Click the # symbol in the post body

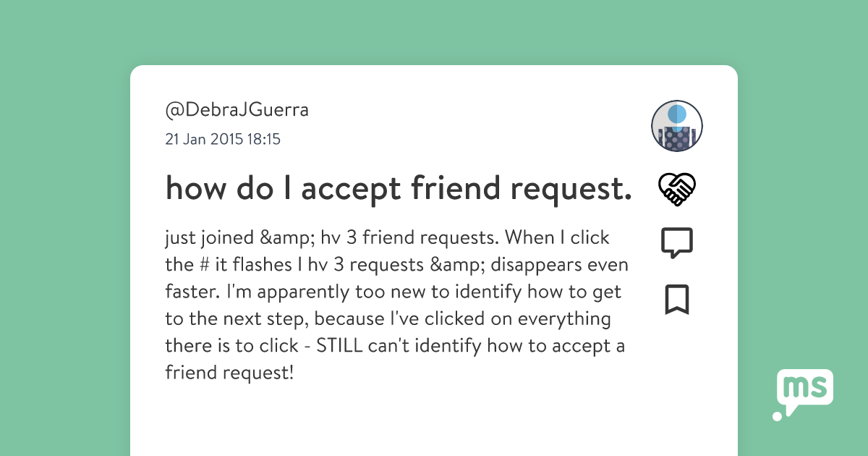coord(199,265)
